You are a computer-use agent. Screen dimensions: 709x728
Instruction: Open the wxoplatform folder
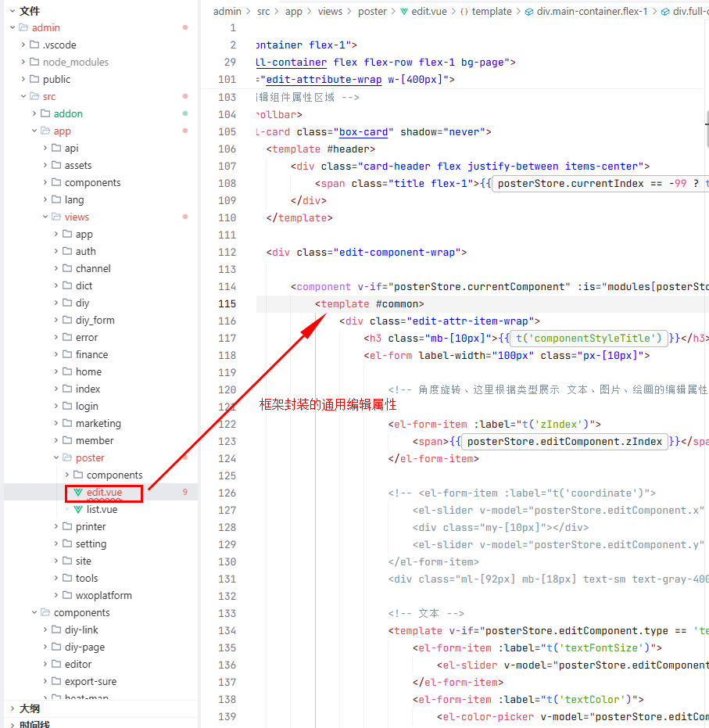[x=103, y=596]
